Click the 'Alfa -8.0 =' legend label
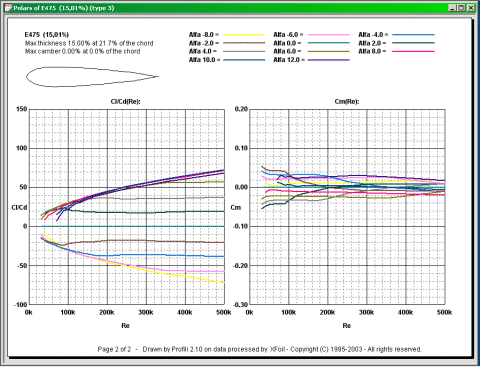The width and height of the screenshot is (480, 367). click(x=204, y=35)
